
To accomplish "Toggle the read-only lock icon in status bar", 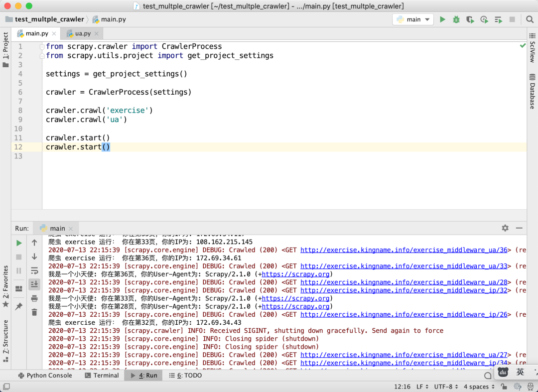I will [x=505, y=387].
